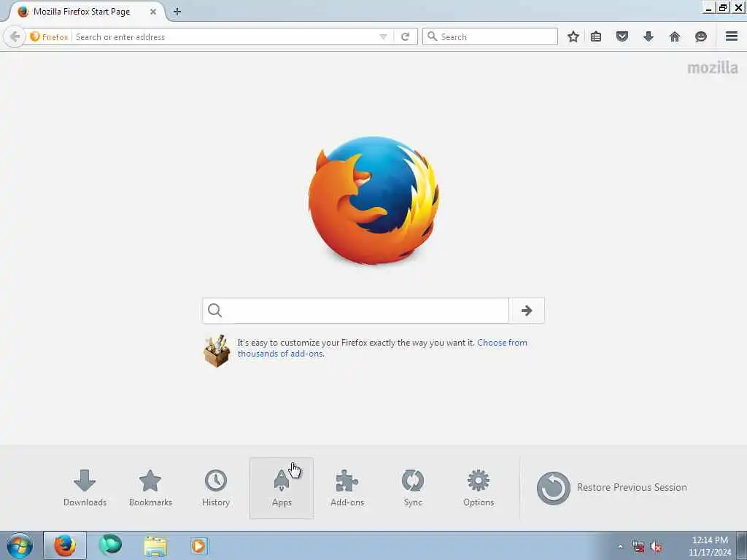This screenshot has height=560, width=747.
Task: Click Firefox in the taskbar
Action: (65, 545)
